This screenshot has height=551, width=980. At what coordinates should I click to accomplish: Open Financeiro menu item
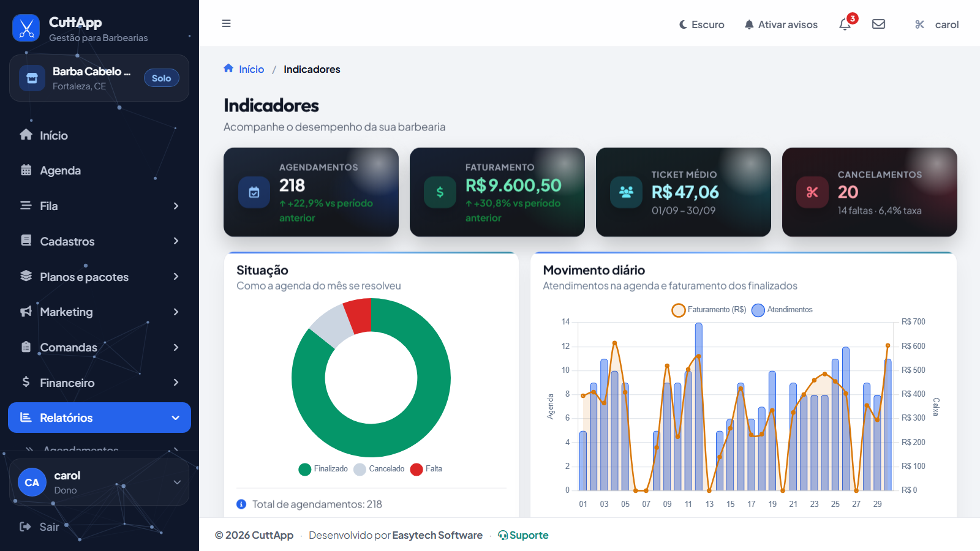99,382
